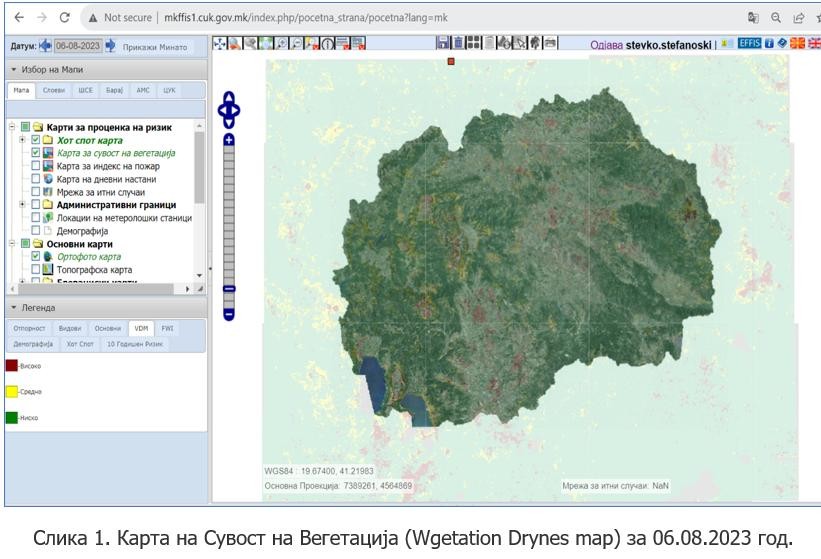Click the browser back arrow
Image resolution: width=821 pixels, height=559 pixels.
point(18,18)
